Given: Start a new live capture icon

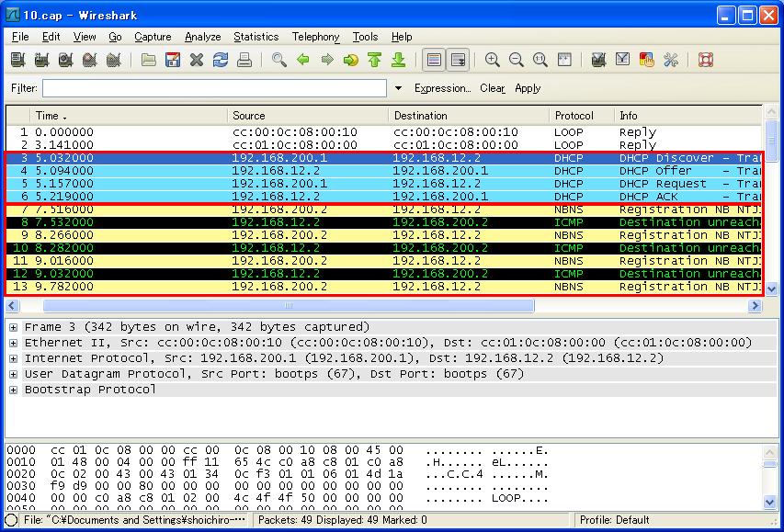Looking at the screenshot, I should coord(65,60).
